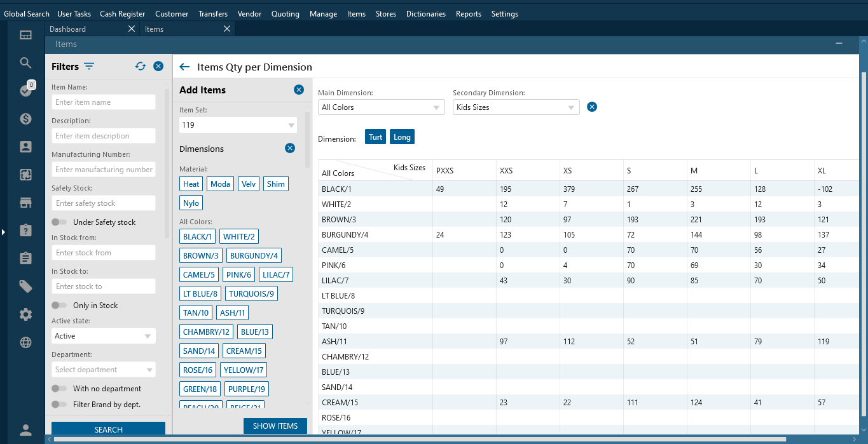This screenshot has height=444, width=868.
Task: Turn on With no department toggle
Action: [59, 389]
